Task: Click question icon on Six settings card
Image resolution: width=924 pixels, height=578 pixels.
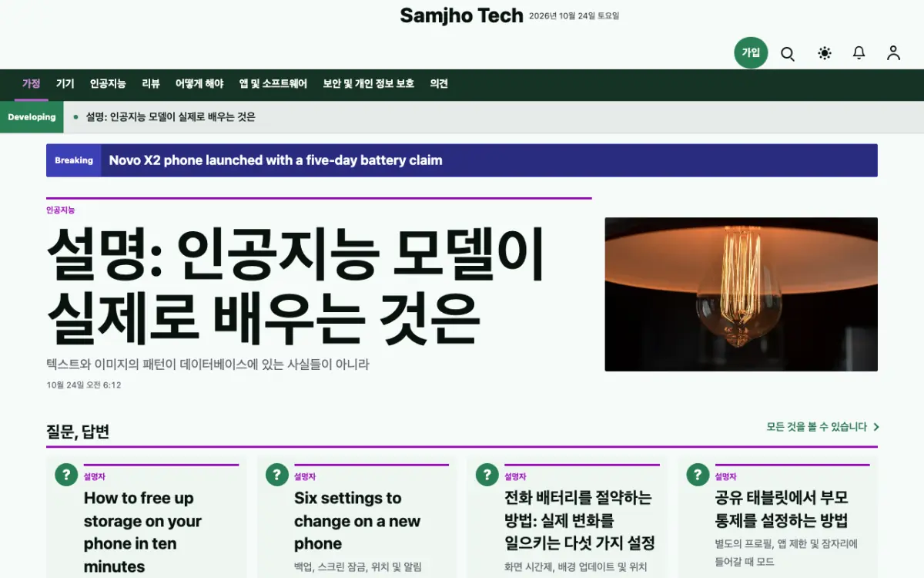Action: [x=276, y=475]
